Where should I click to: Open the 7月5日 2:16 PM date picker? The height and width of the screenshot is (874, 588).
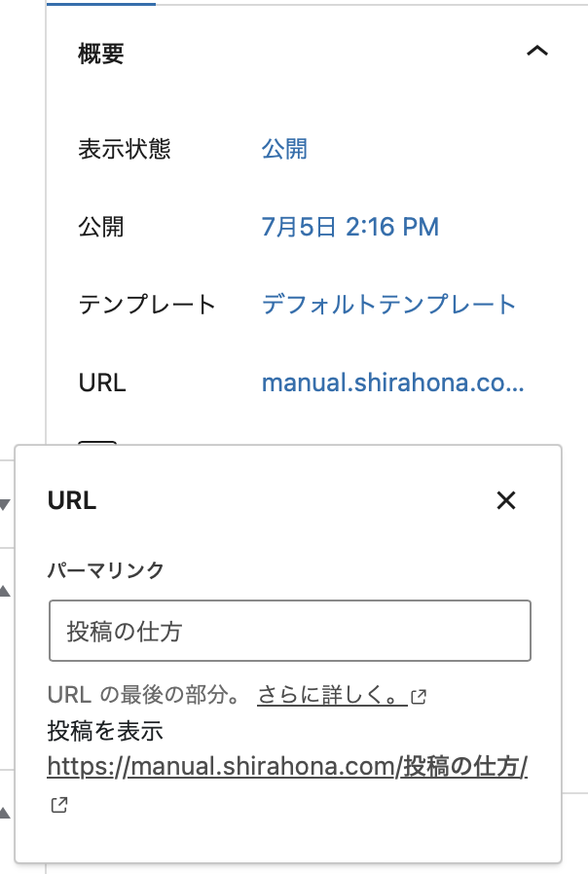(x=350, y=227)
